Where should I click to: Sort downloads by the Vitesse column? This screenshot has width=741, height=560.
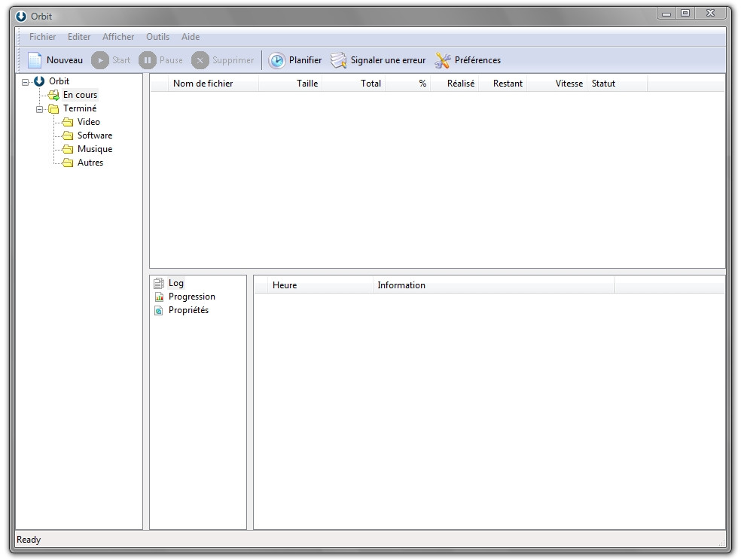pyautogui.click(x=569, y=84)
